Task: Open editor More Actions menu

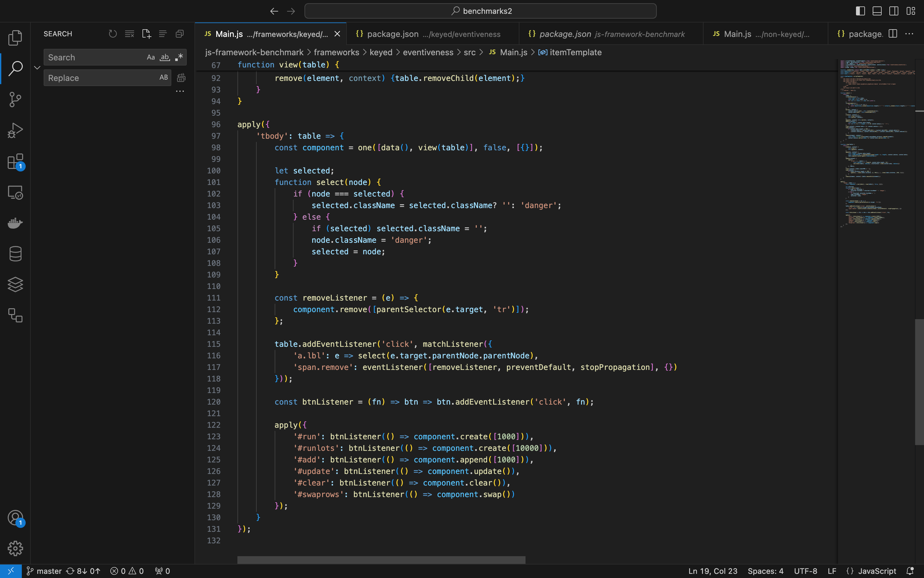Action: pyautogui.click(x=910, y=34)
